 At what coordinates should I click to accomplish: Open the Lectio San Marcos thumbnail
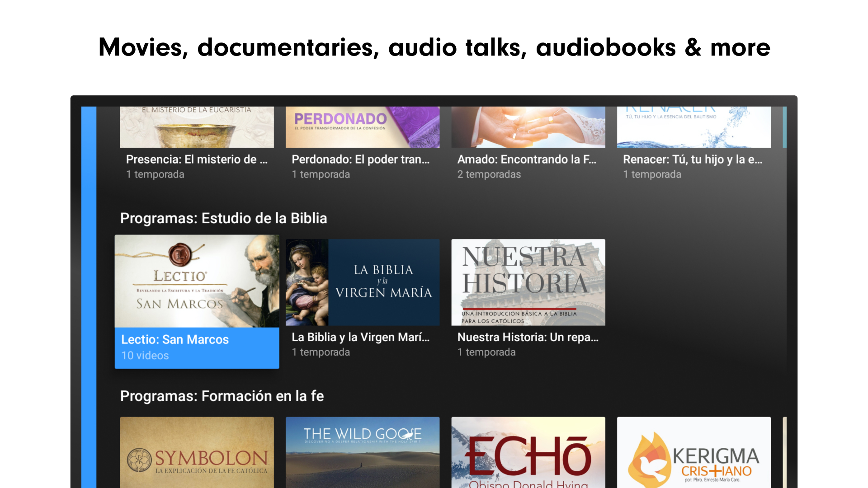pyautogui.click(x=197, y=281)
